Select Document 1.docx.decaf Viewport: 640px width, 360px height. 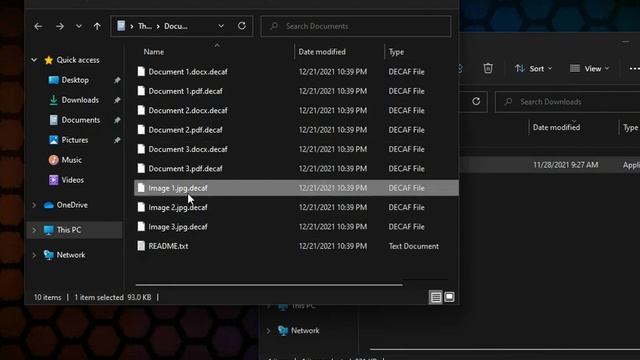pos(296,72)
